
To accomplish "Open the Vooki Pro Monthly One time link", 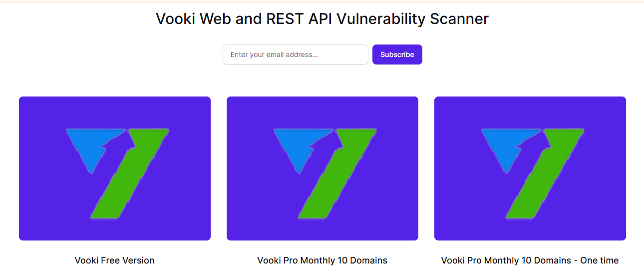I will [x=530, y=260].
